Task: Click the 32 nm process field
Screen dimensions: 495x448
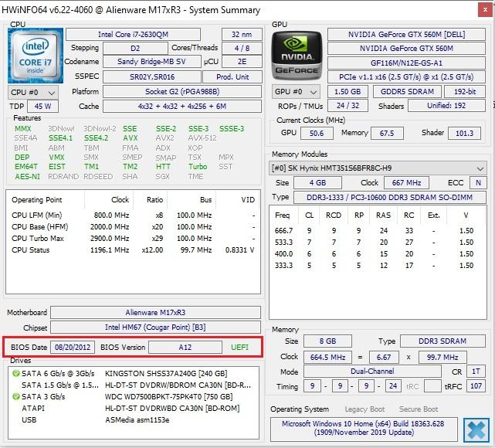Action: (242, 35)
